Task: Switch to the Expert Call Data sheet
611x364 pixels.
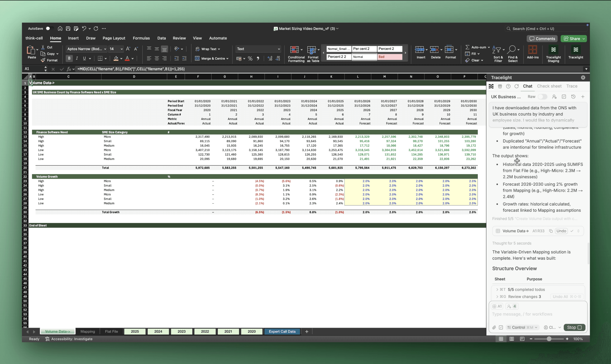Action: tap(282, 331)
